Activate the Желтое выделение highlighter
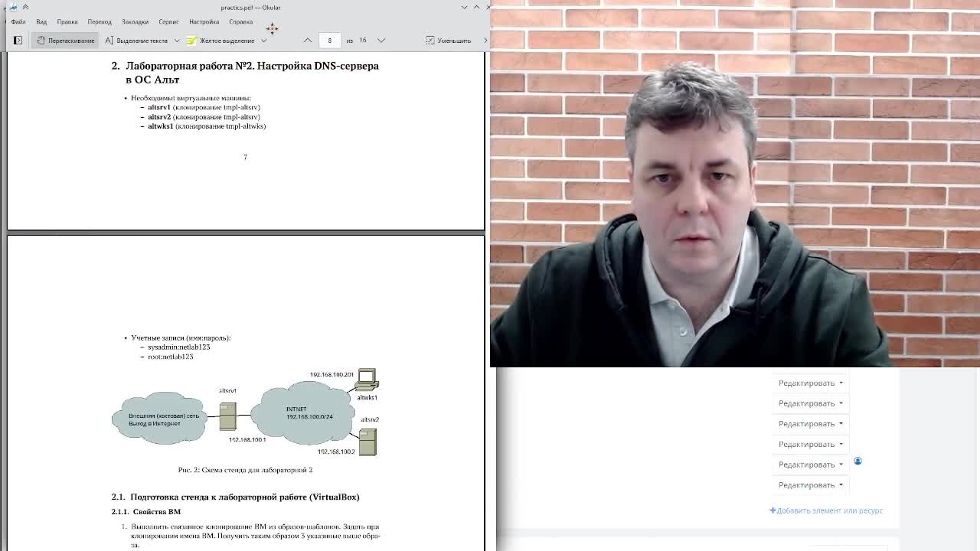Viewport: 980px width, 551px height. (x=221, y=41)
